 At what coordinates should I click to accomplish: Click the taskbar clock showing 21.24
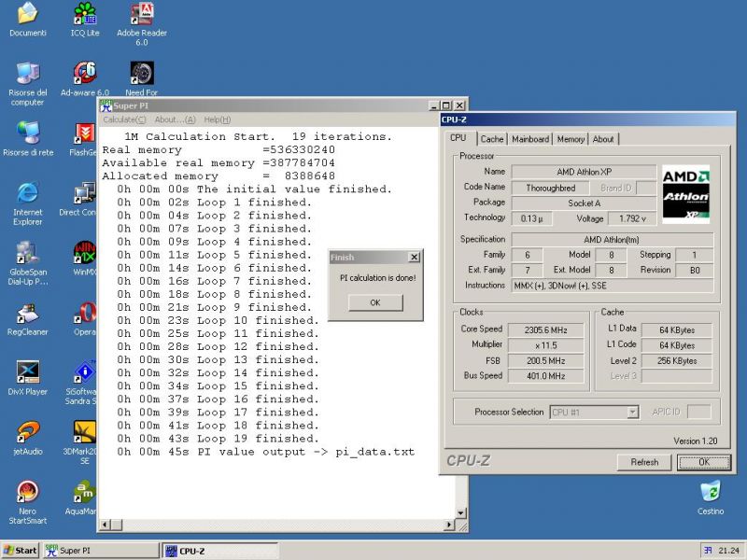(x=728, y=551)
